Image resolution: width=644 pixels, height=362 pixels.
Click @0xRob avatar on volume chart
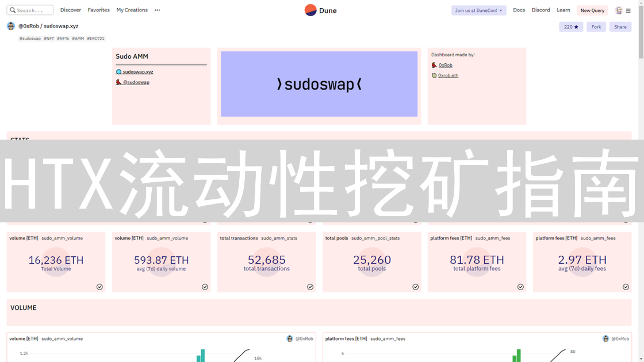point(290,338)
